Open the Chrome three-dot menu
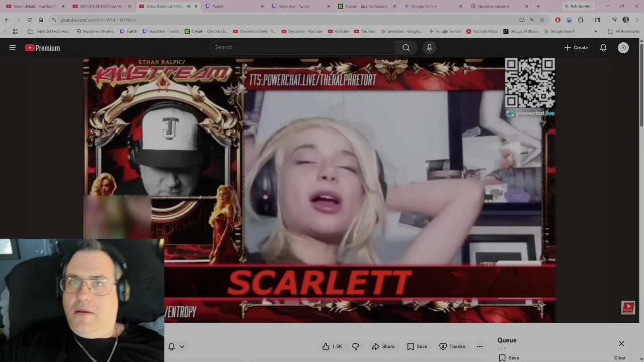The height and width of the screenshot is (362, 644). coord(636,20)
